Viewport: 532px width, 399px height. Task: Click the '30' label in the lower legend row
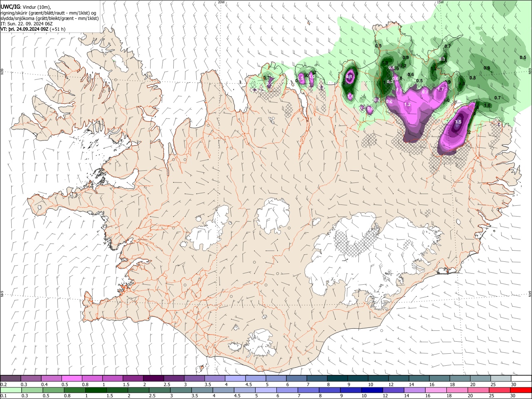[514, 396]
